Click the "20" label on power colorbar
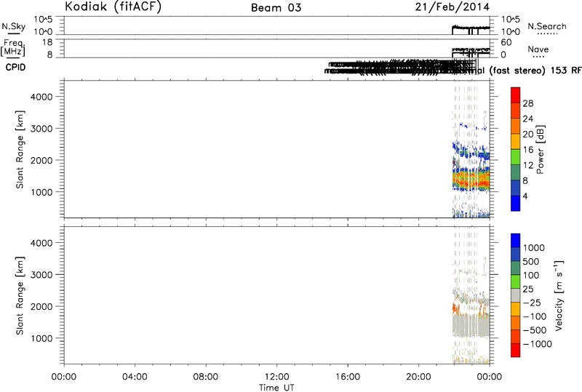Image resolution: width=582 pixels, height=392 pixels. coord(528,135)
